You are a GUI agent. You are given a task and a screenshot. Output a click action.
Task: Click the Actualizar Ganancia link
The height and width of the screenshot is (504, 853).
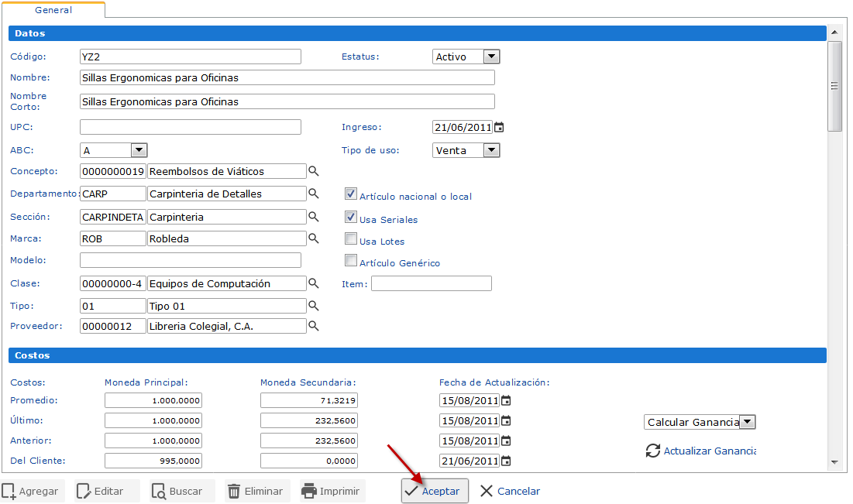(710, 451)
